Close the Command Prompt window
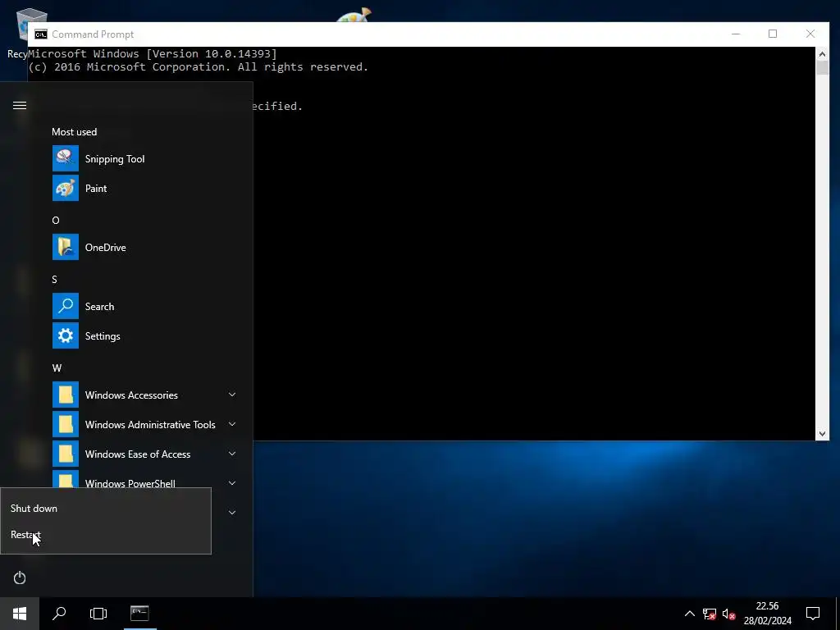 point(810,34)
